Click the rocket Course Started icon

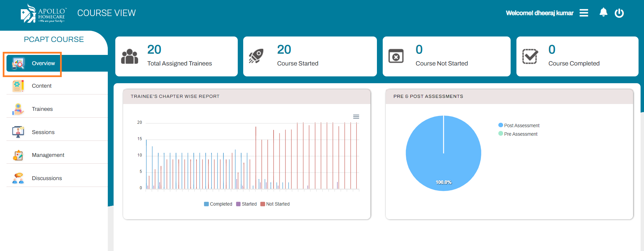pyautogui.click(x=256, y=56)
